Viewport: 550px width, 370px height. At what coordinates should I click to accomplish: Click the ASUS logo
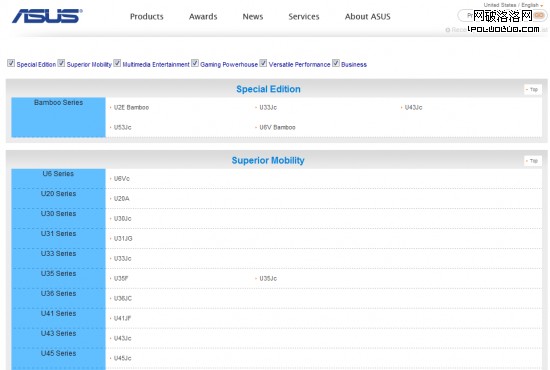coord(47,16)
